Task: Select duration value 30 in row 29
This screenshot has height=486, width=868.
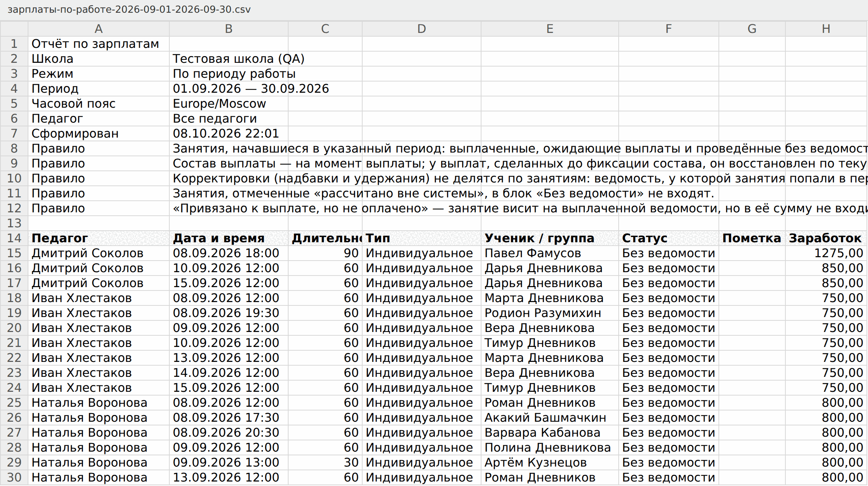Action: tap(325, 462)
